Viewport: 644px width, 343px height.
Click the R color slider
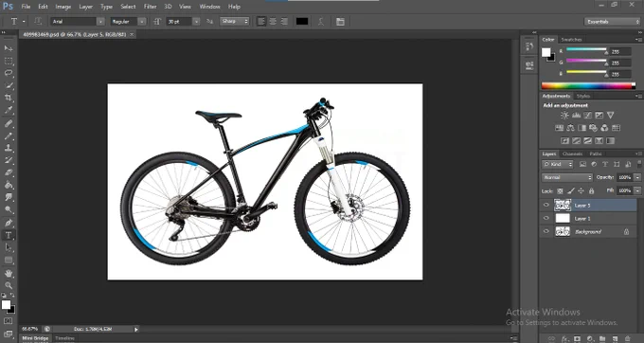point(587,49)
